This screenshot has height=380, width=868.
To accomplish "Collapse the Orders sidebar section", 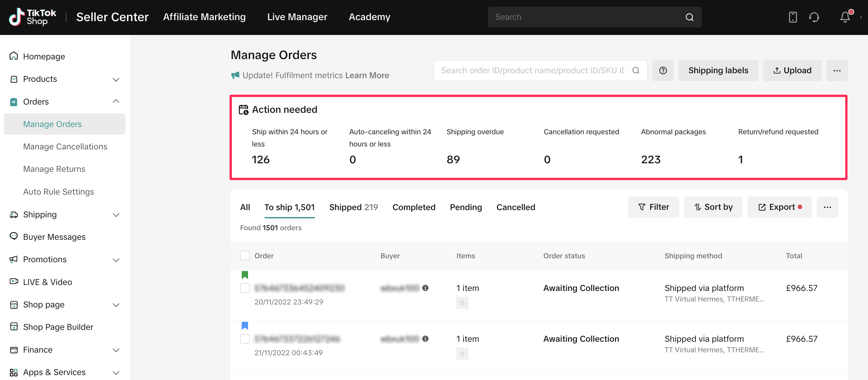I will pos(116,101).
